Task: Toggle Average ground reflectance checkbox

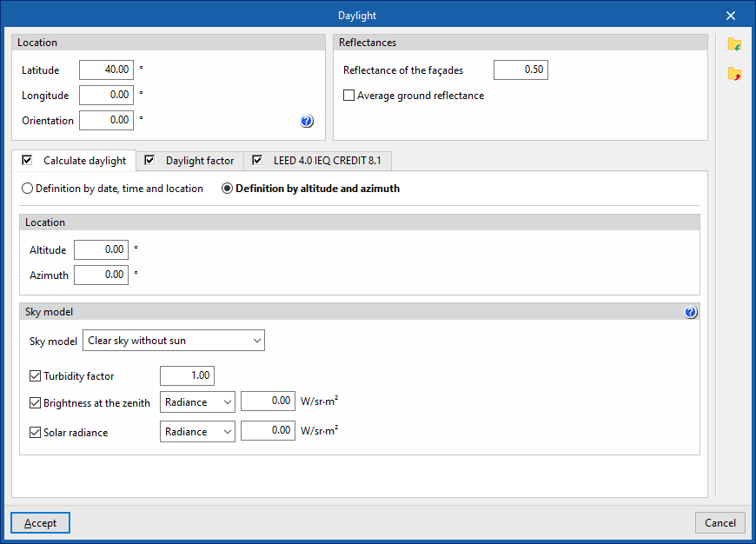Action: [x=348, y=96]
